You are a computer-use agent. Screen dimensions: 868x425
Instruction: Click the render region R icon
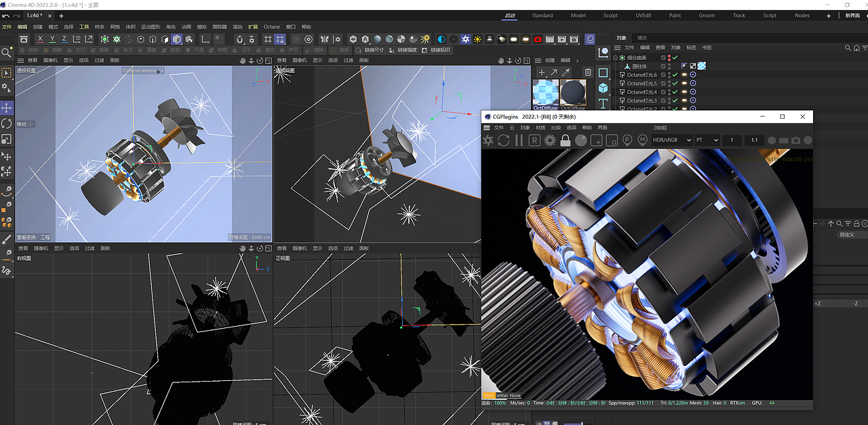pos(534,140)
